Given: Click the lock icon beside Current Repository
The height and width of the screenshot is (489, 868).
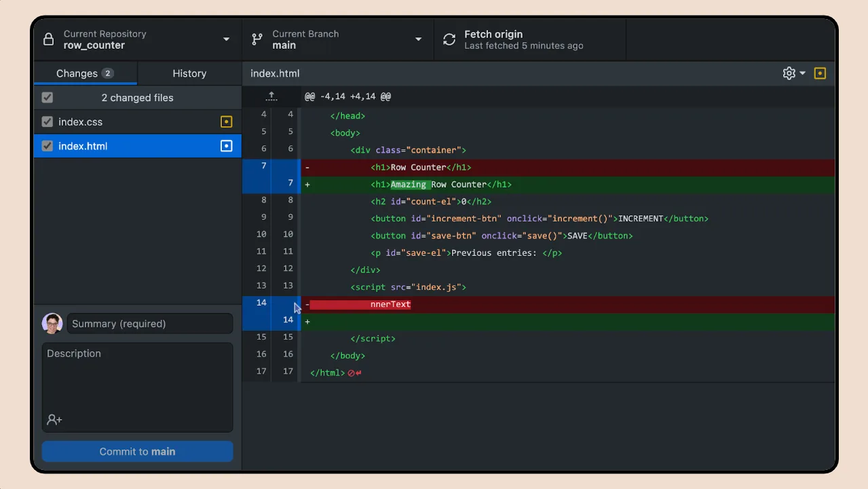Looking at the screenshot, I should tap(48, 39).
